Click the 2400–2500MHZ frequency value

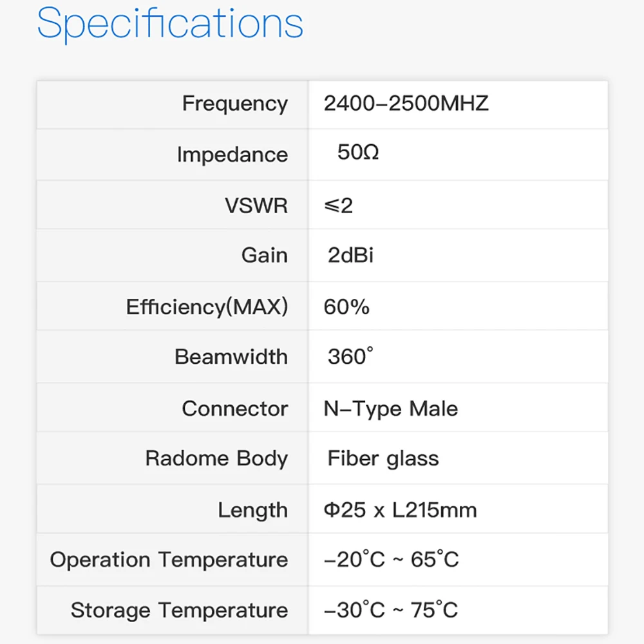click(x=406, y=104)
